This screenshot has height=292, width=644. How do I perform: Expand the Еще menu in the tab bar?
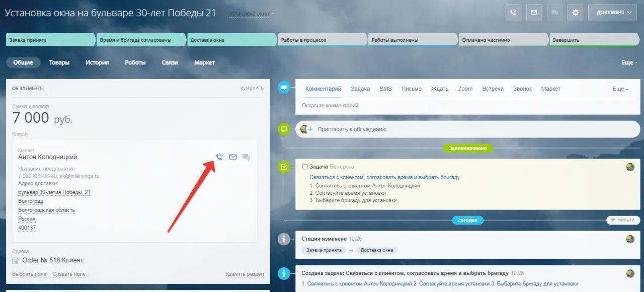[629, 63]
